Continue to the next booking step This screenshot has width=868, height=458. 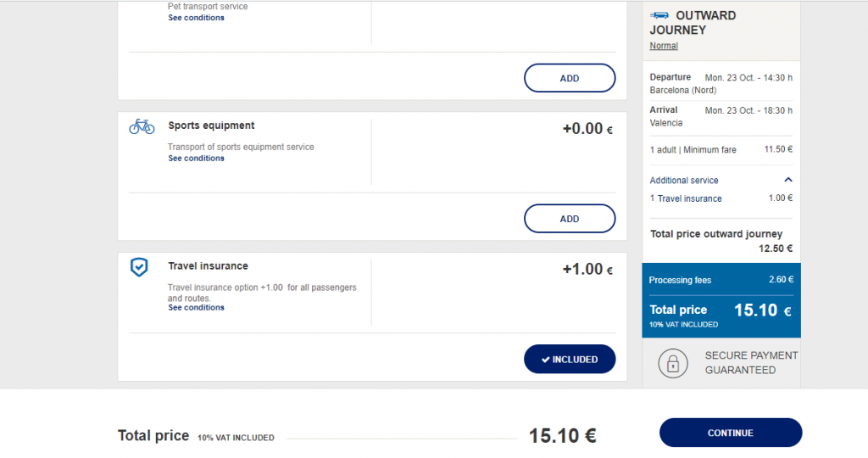click(730, 433)
